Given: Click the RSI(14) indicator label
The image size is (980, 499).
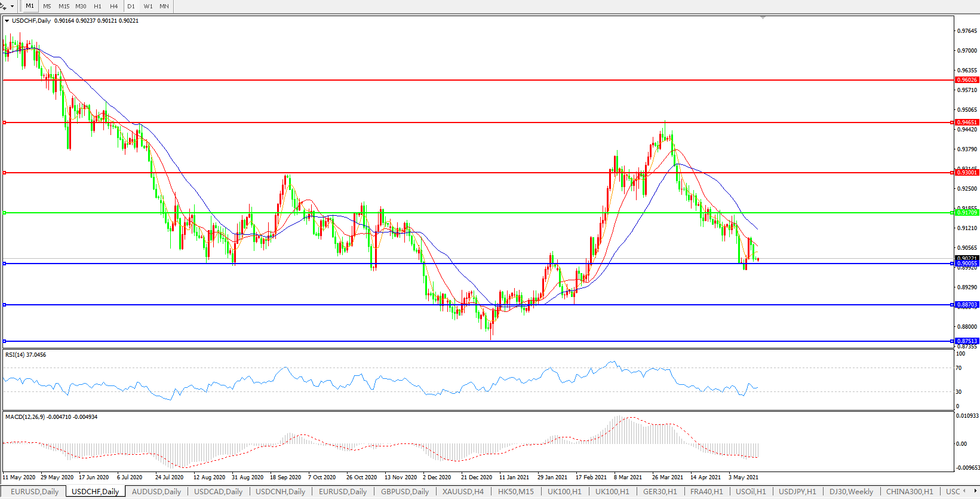Looking at the screenshot, I should (x=26, y=355).
